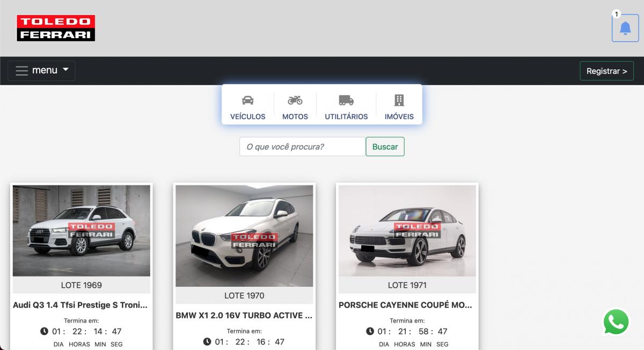Image resolution: width=644 pixels, height=350 pixels.
Task: Open the notifications bell
Action: [x=625, y=28]
